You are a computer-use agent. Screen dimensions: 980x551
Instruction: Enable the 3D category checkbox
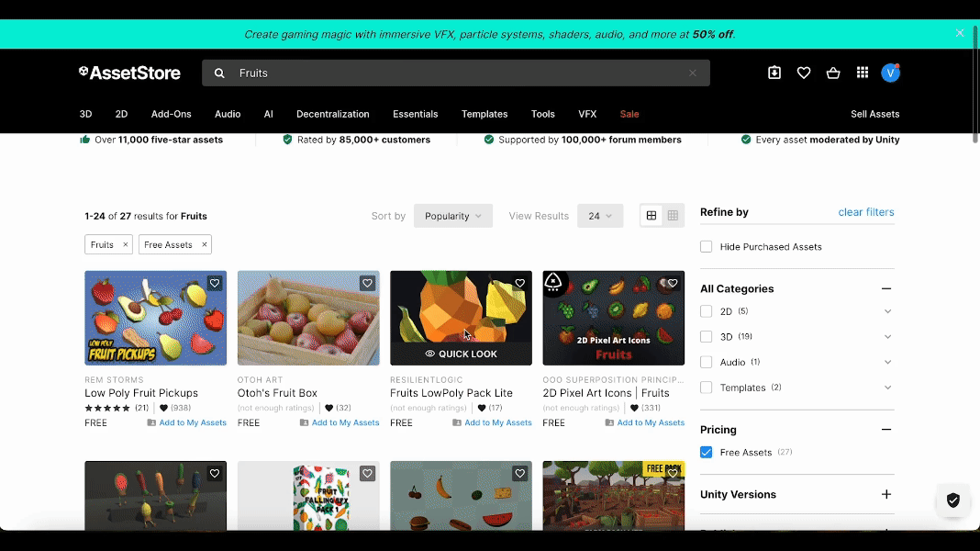tap(706, 337)
